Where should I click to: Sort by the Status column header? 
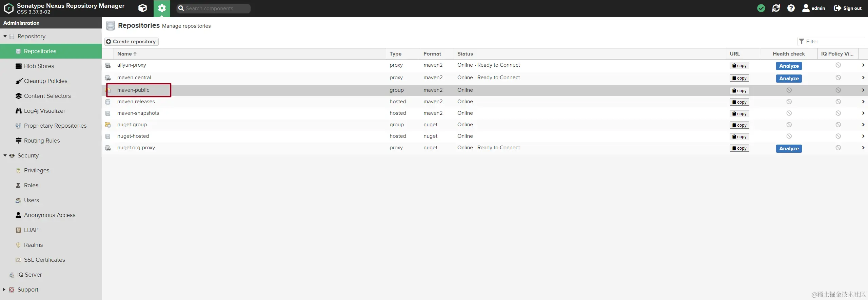pyautogui.click(x=590, y=54)
